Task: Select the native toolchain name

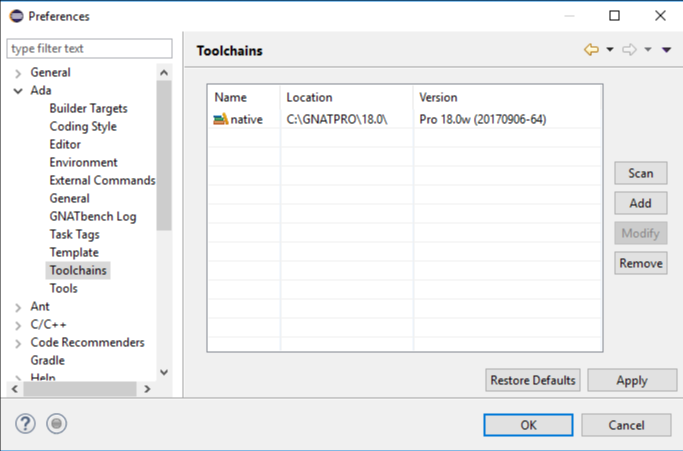Action: tap(247, 119)
